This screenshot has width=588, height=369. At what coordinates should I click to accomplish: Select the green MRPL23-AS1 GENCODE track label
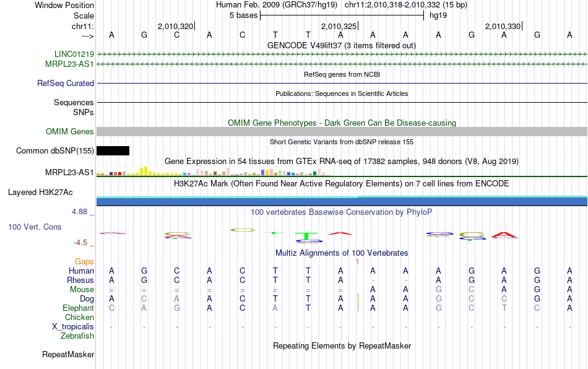(x=69, y=64)
